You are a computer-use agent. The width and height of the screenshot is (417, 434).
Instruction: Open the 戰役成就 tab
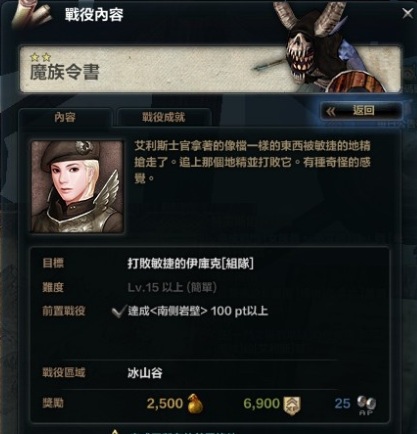tap(163, 117)
